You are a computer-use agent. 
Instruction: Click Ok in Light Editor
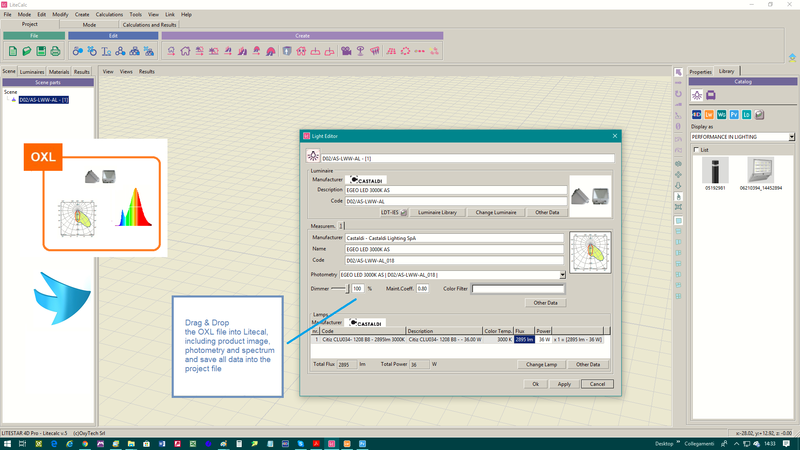point(535,384)
